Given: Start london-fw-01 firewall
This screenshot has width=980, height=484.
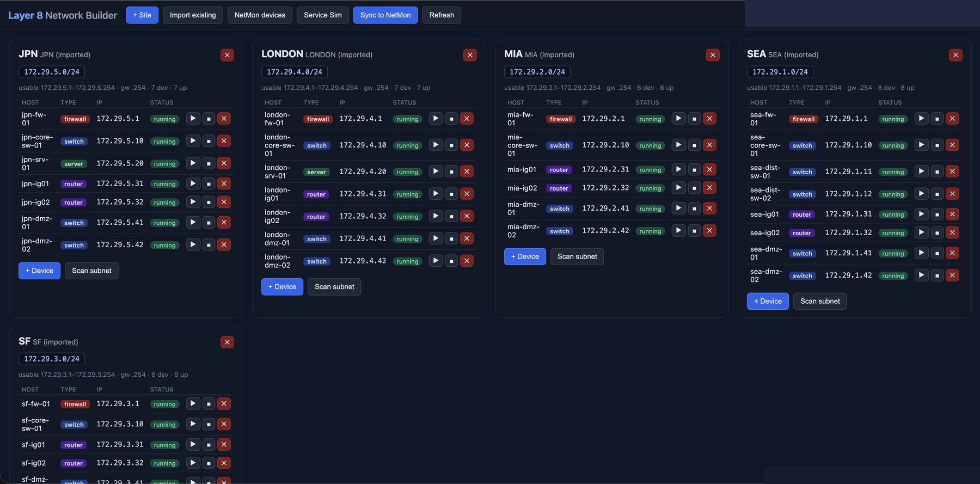Looking at the screenshot, I should (x=436, y=119).
